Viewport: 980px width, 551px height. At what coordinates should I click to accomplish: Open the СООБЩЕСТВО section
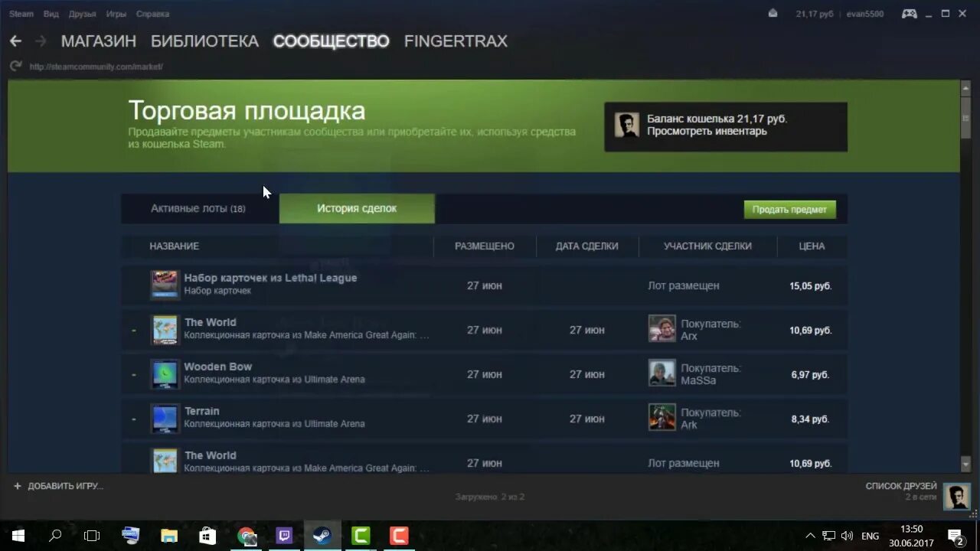click(x=332, y=41)
